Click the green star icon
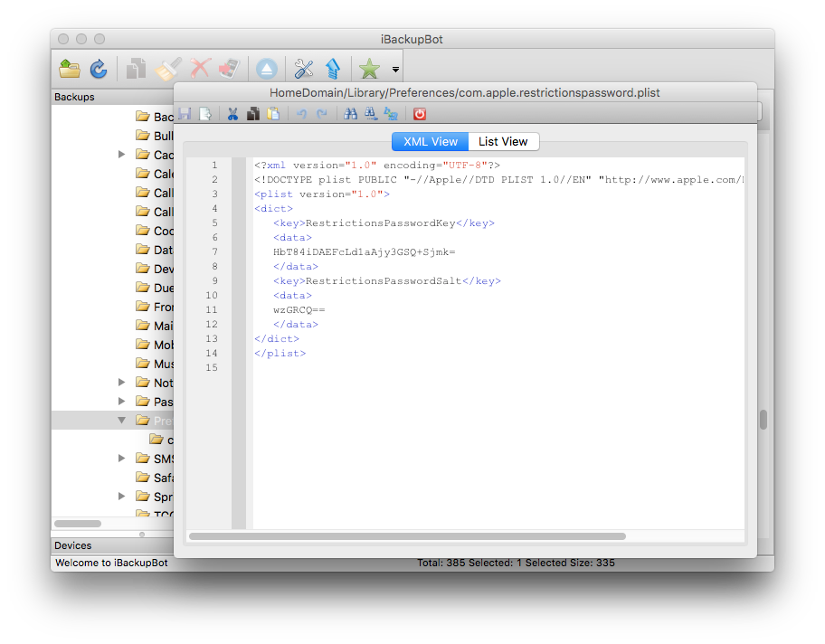 tap(369, 69)
